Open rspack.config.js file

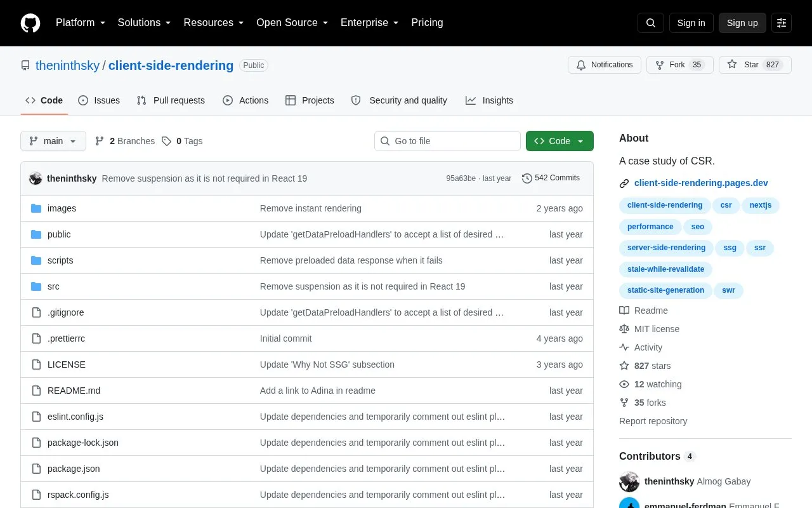(78, 495)
